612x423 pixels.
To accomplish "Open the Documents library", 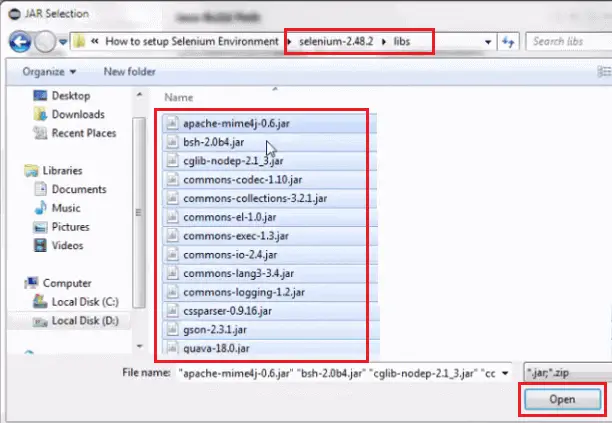I will 70,189.
